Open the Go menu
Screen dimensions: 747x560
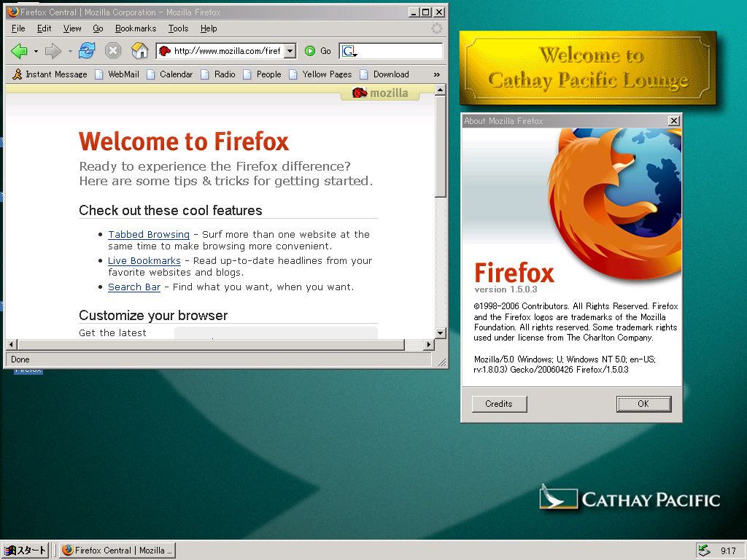(98, 28)
